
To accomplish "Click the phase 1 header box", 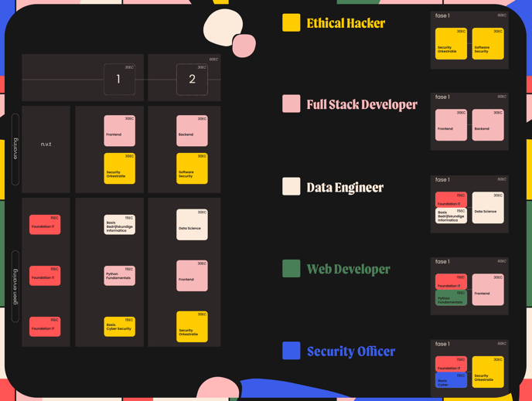I will (x=119, y=80).
